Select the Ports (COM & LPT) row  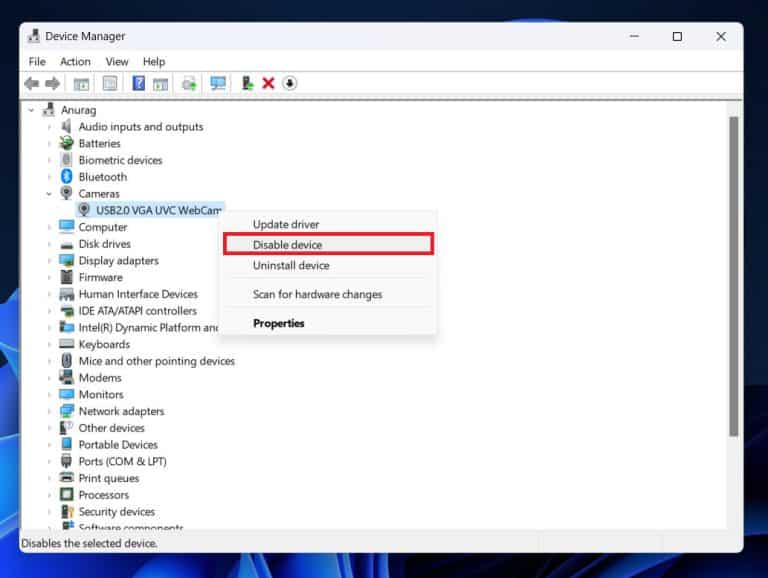click(122, 461)
